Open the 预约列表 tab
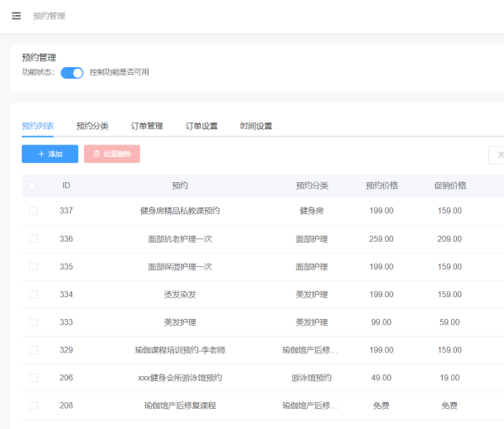Image resolution: width=504 pixels, height=429 pixels. click(x=38, y=126)
